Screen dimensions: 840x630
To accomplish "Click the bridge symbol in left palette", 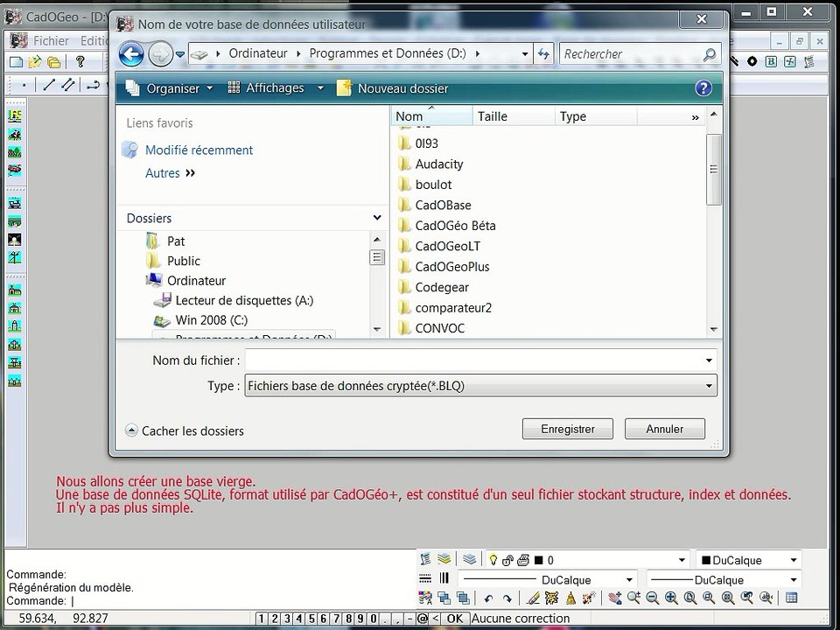I will [15, 221].
